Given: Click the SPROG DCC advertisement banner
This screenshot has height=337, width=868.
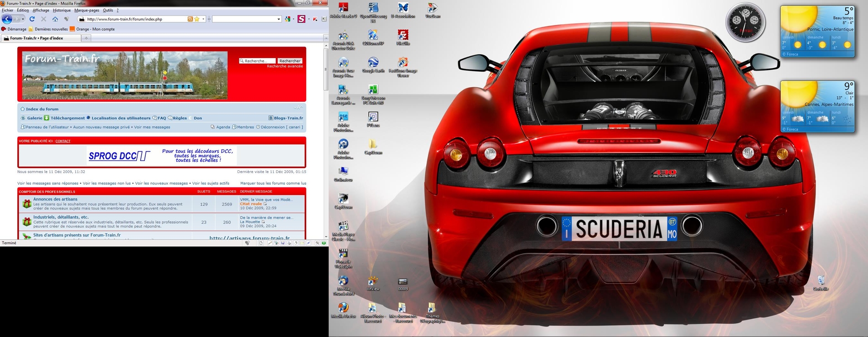Looking at the screenshot, I should coord(162,156).
